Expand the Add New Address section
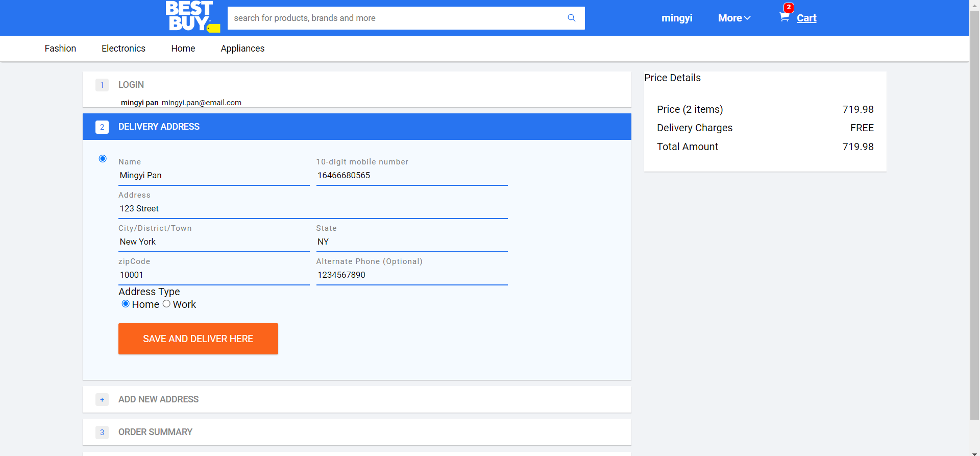This screenshot has width=980, height=456. tap(158, 399)
